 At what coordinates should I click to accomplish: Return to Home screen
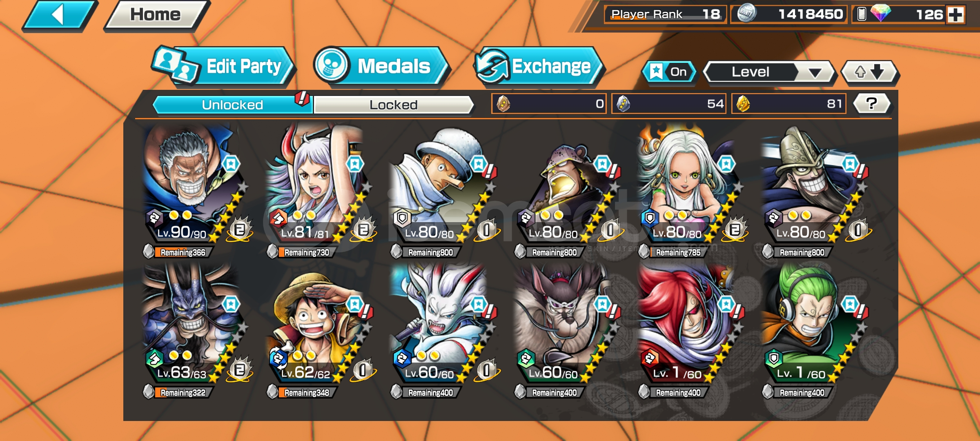coord(156,15)
